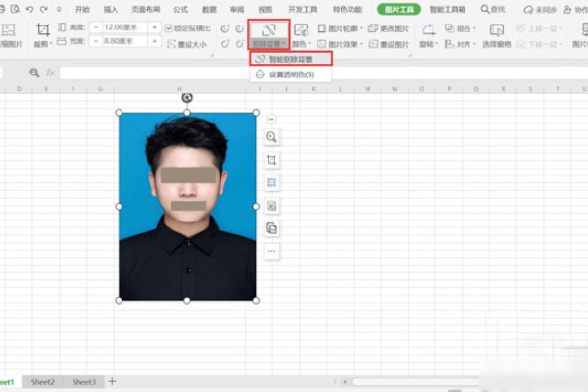Switch to Sheet3 tab

point(84,382)
